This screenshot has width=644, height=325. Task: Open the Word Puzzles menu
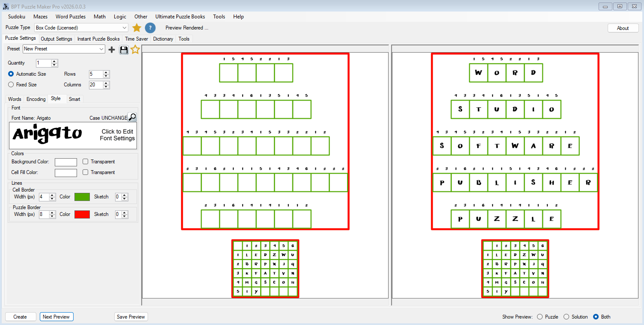click(70, 17)
